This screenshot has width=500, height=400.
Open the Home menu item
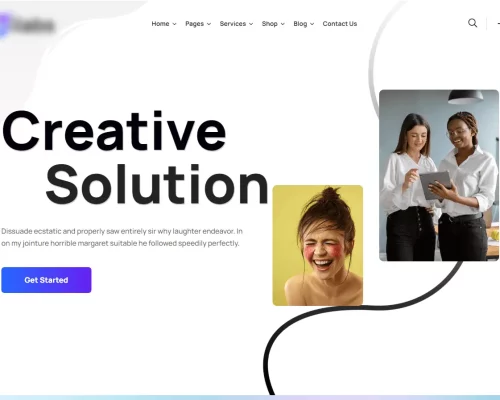tap(160, 24)
